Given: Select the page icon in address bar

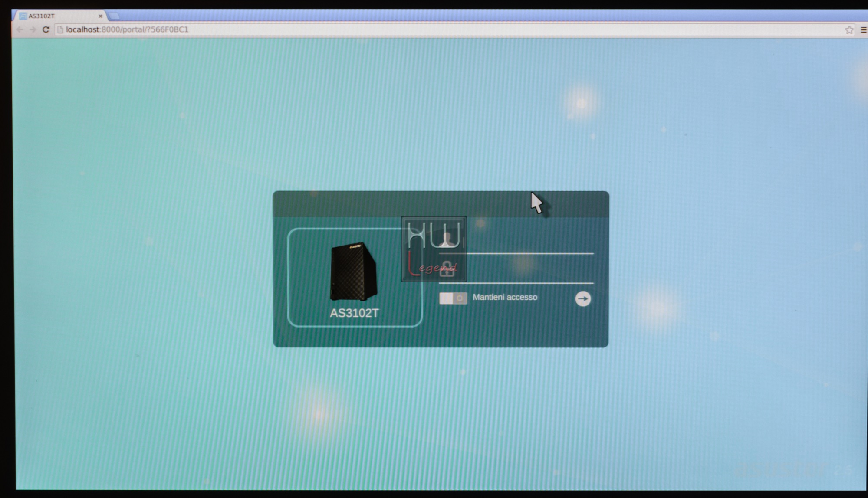Looking at the screenshot, I should point(60,29).
